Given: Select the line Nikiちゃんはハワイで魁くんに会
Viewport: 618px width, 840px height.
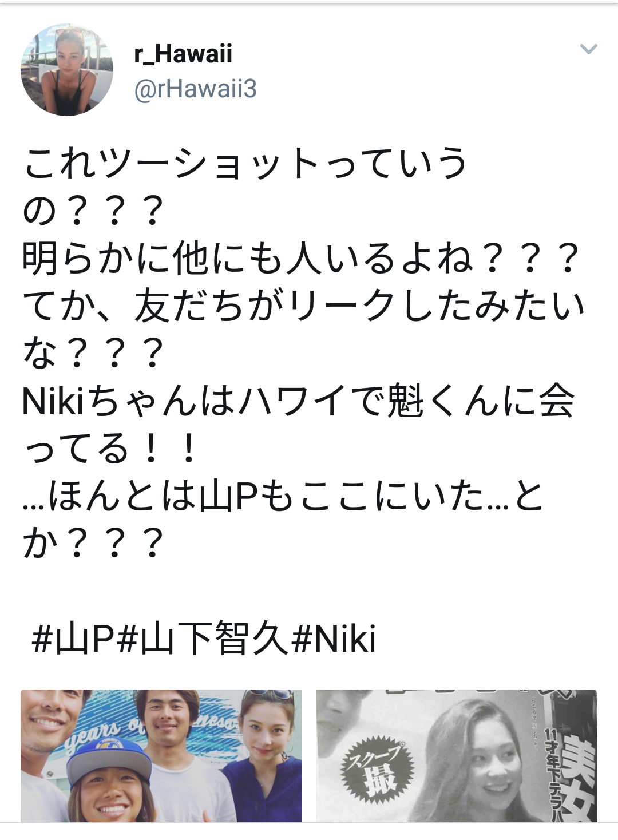Looking at the screenshot, I should point(298,401).
